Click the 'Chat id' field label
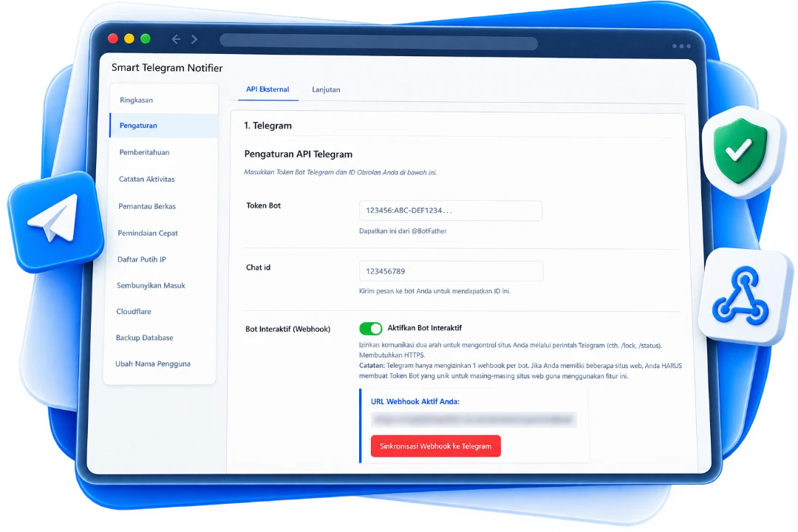The image size is (798, 532). tap(258, 267)
